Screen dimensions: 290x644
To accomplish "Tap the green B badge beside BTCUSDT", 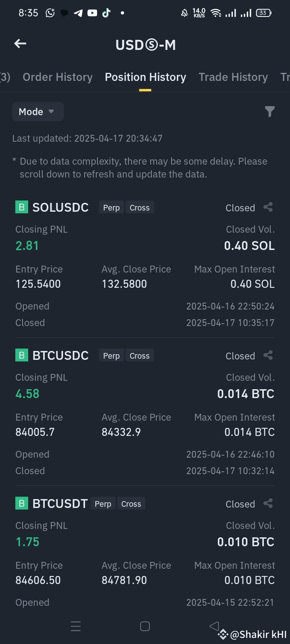I will (22, 504).
